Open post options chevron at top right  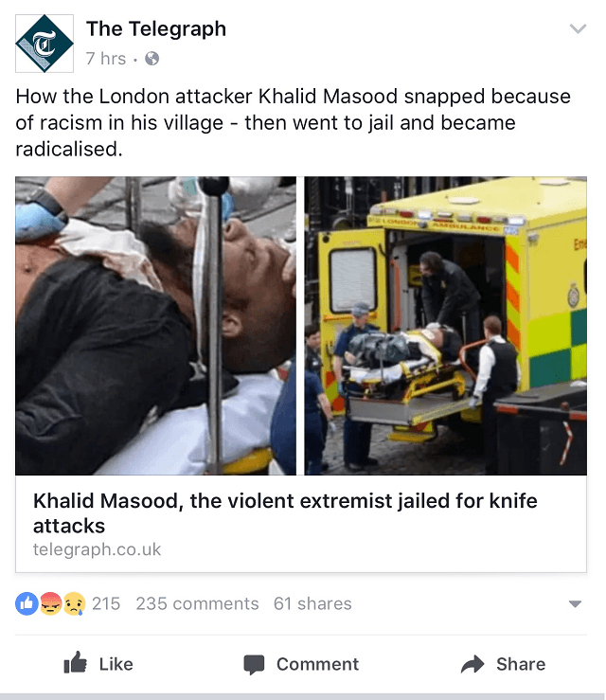click(x=578, y=29)
